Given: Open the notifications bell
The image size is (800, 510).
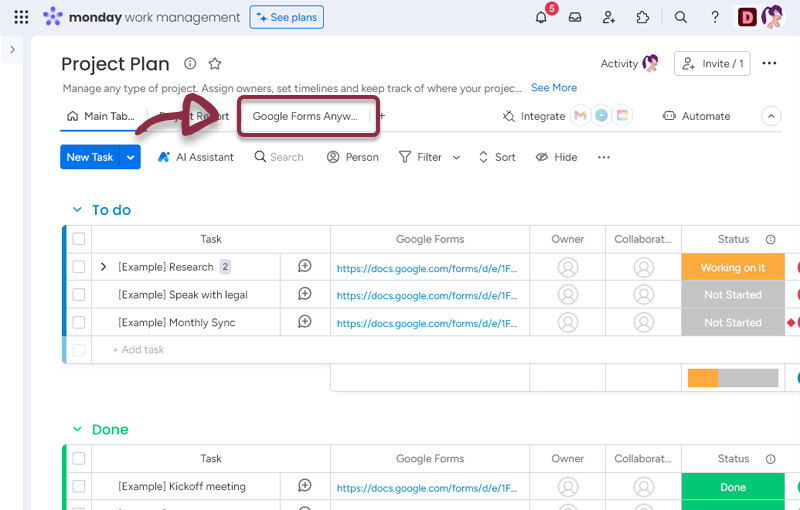Looking at the screenshot, I should [541, 17].
